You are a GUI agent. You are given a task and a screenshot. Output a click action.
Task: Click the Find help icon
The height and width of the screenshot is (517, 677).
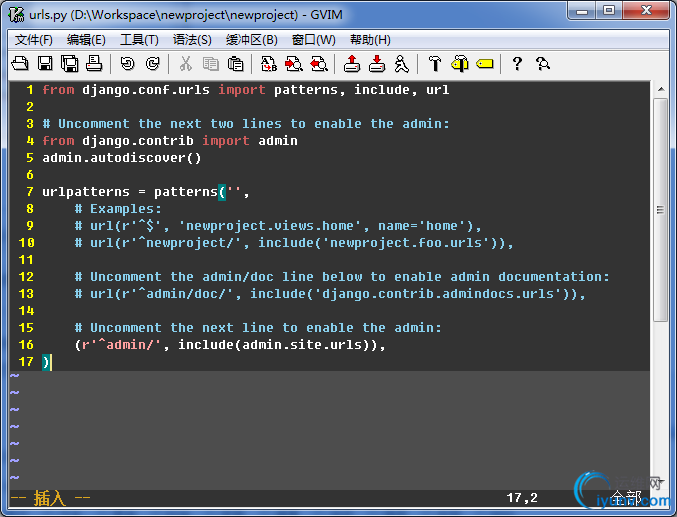(x=543, y=64)
